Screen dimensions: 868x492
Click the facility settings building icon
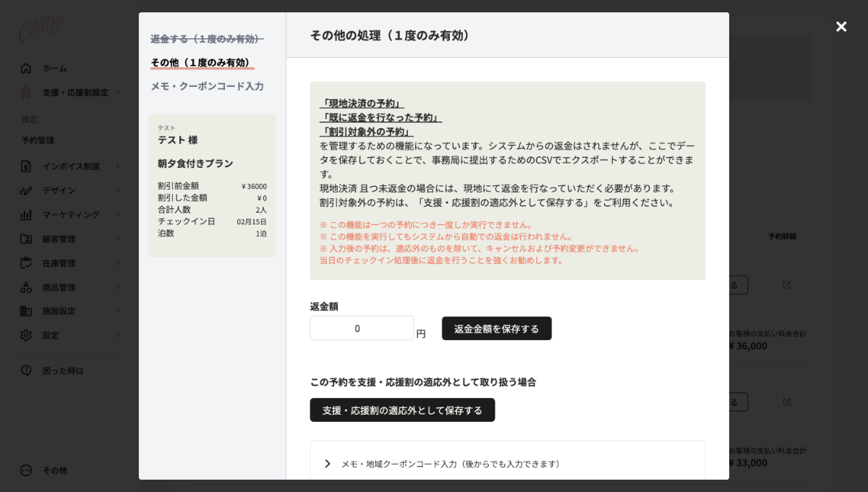click(x=26, y=311)
